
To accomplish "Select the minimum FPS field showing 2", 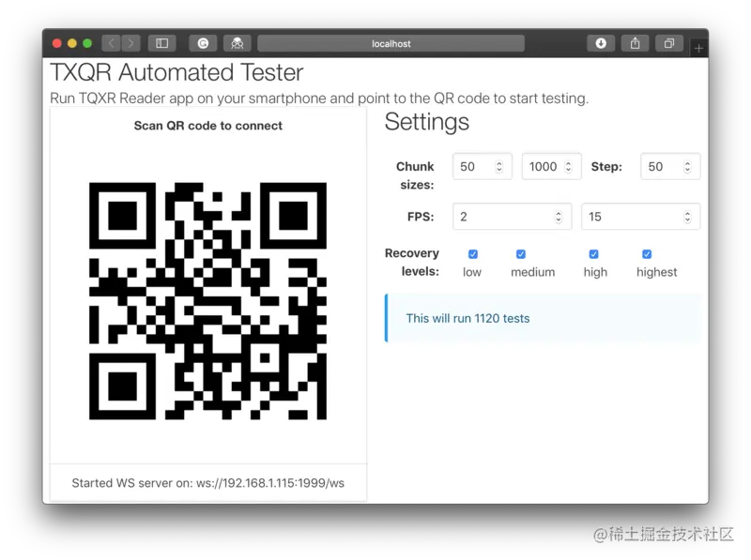I will (512, 217).
